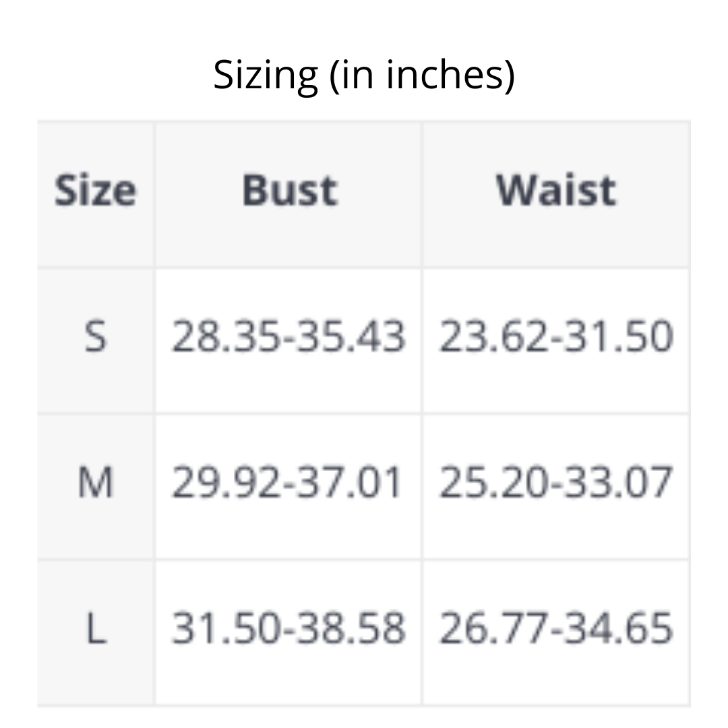Screen dimensions: 728x728
Task: Select the small waist range 23.62-31.50
Action: pos(556,336)
